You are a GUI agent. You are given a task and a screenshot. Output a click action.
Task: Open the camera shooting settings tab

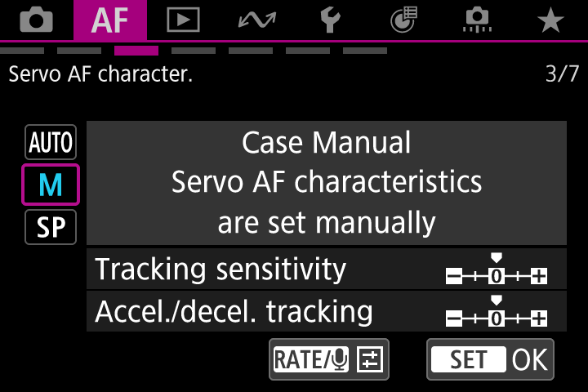[36, 20]
